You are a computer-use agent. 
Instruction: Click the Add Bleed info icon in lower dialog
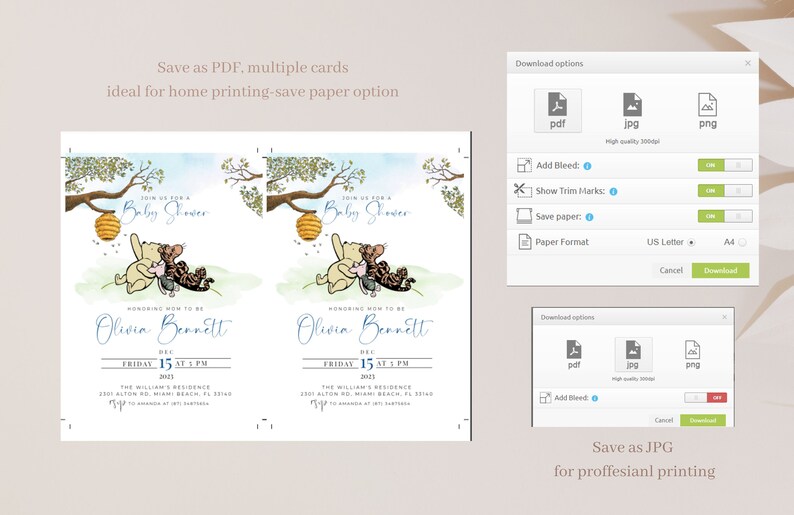[595, 398]
